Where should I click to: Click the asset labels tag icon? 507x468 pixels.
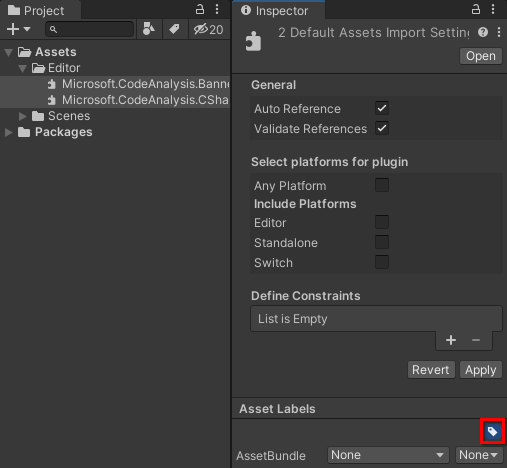[x=492, y=431]
